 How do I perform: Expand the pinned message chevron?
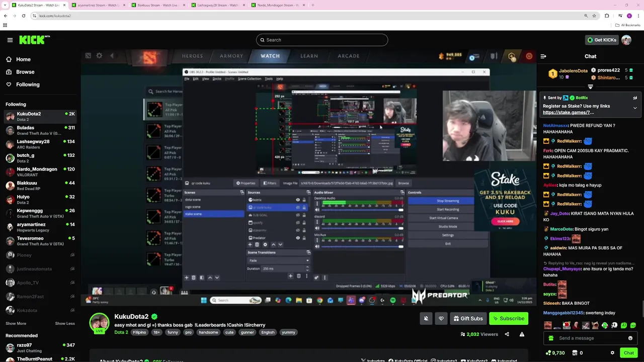tap(635, 108)
